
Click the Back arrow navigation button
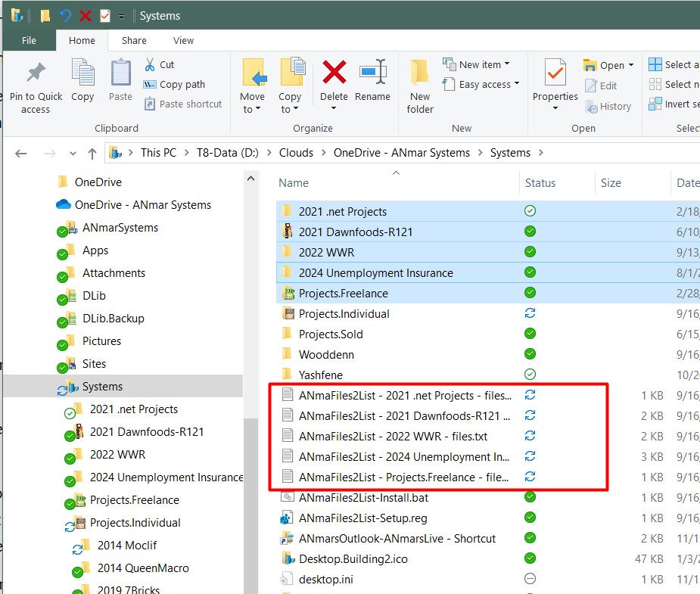(21, 153)
